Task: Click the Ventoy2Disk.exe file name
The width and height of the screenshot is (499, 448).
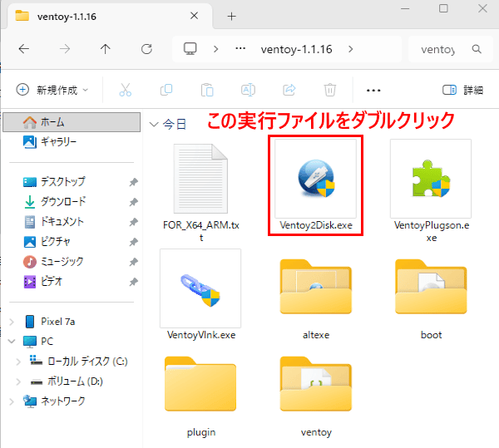Action: (x=316, y=225)
